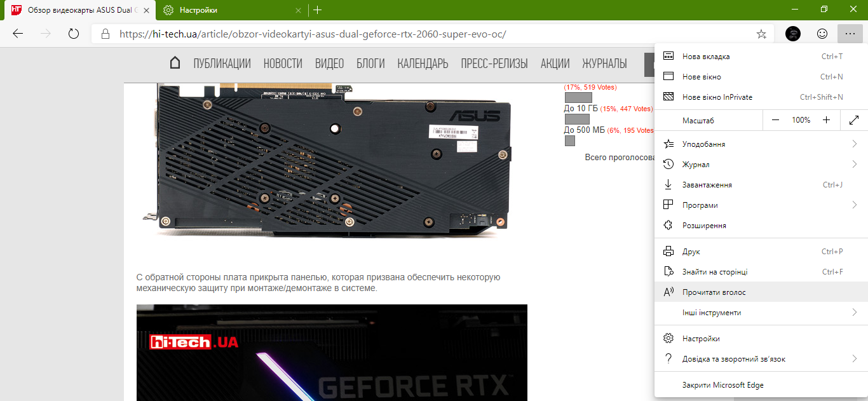
Task: Open the ВИДЕО site section
Action: tap(329, 64)
